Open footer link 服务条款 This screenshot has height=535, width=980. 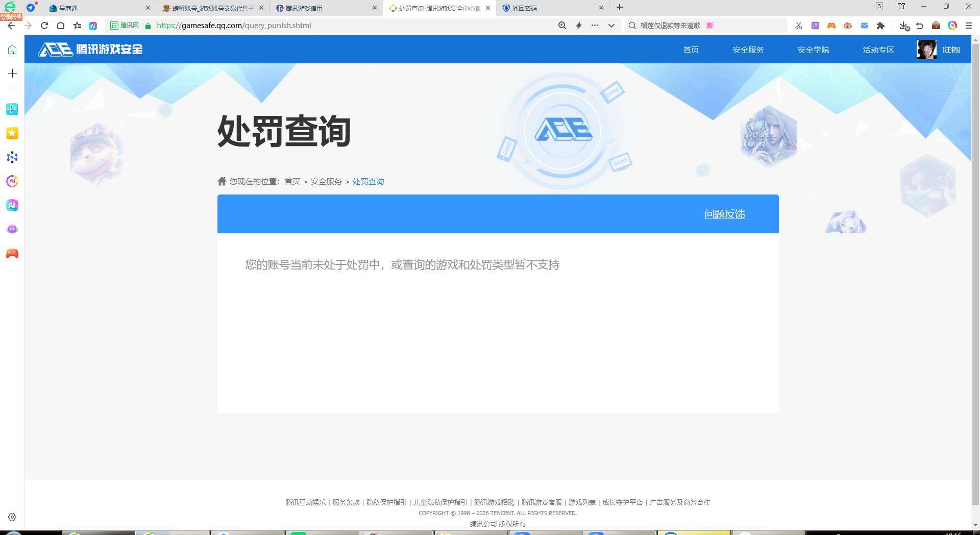tap(346, 502)
